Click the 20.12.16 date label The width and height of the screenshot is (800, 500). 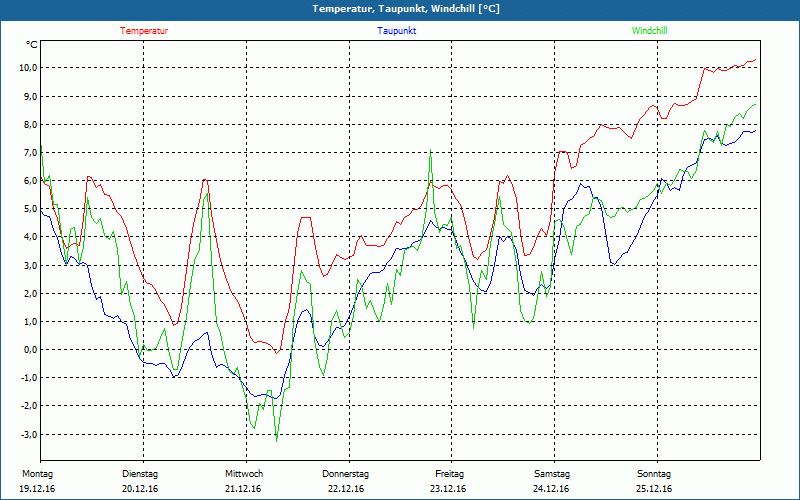click(140, 489)
